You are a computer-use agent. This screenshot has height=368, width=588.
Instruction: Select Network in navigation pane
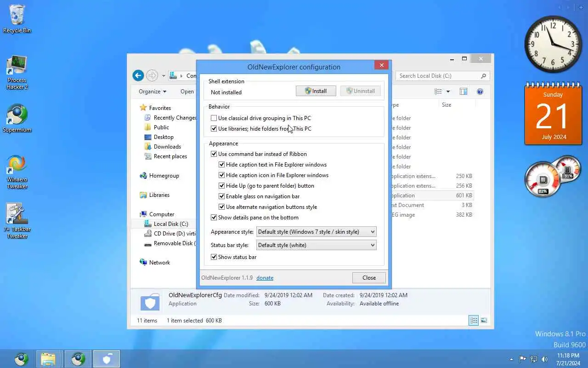tap(155, 263)
